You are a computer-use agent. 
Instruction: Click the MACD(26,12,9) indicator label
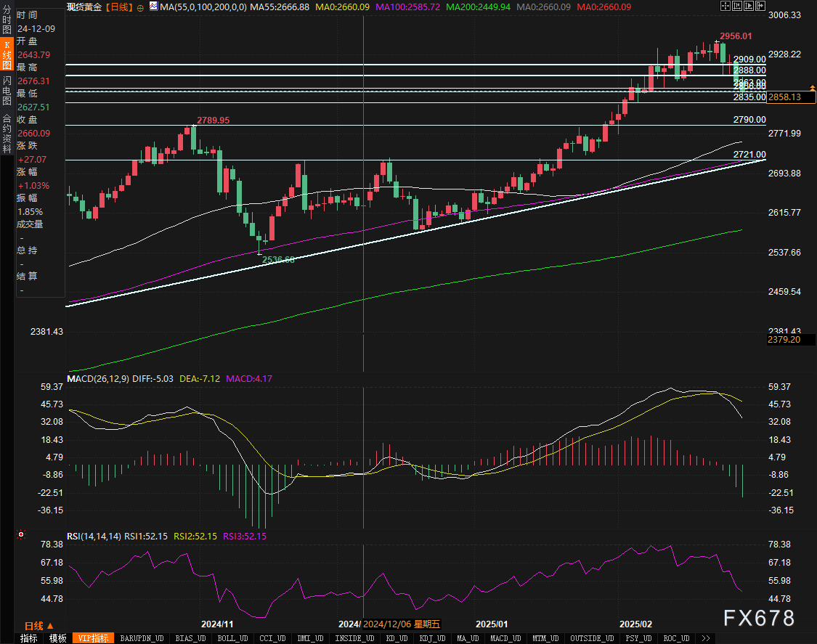99,378
